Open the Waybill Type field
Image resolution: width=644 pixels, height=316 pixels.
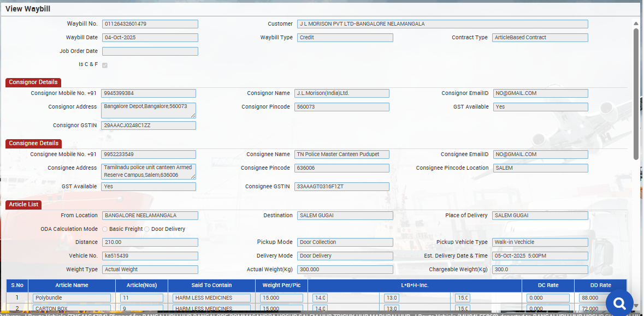(x=345, y=38)
